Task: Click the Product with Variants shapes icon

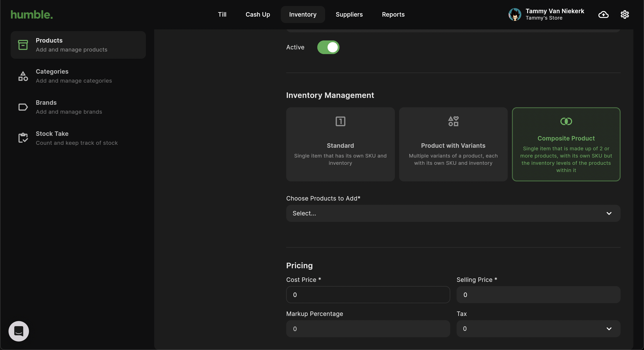Action: pyautogui.click(x=453, y=121)
